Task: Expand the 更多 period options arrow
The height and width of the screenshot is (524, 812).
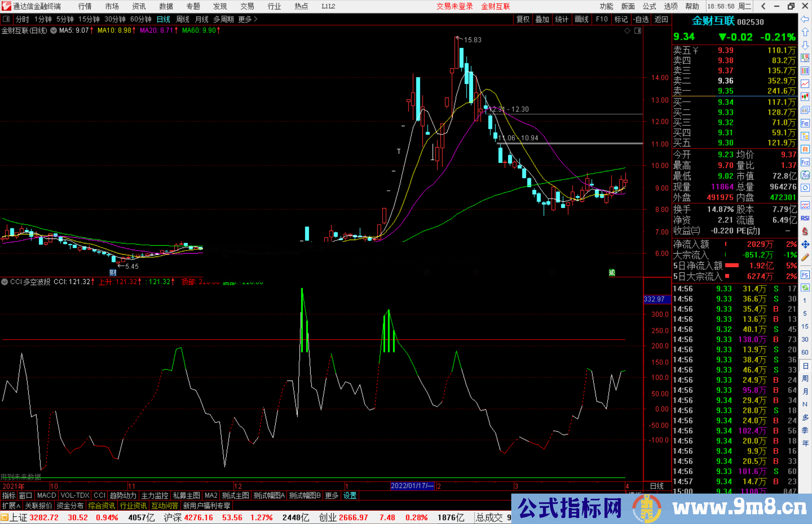Action: 256,19
